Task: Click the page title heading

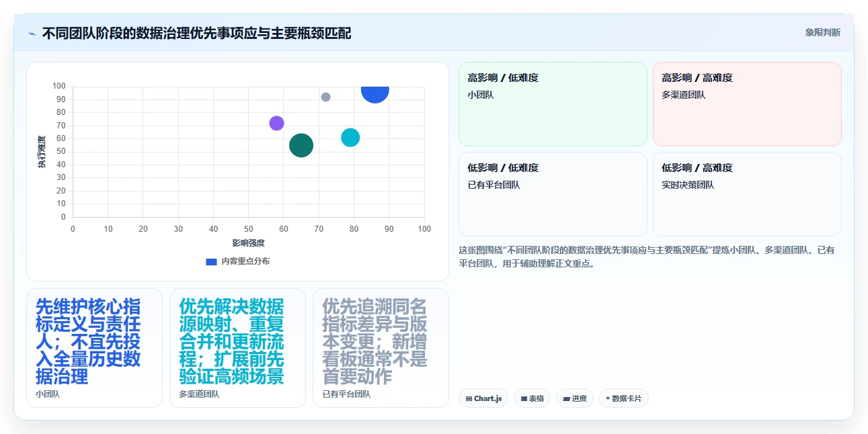Action: 196,33
